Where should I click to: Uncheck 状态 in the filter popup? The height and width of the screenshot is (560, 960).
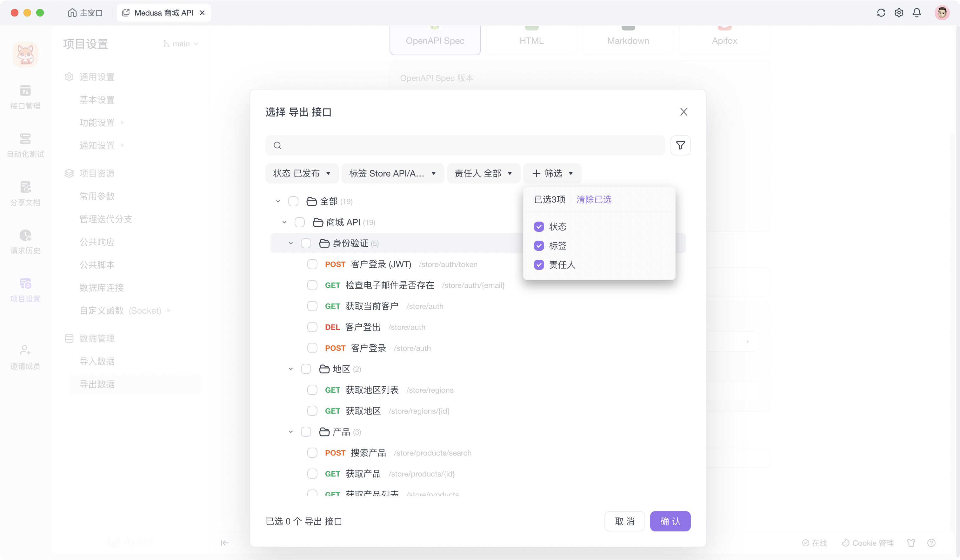click(x=539, y=226)
